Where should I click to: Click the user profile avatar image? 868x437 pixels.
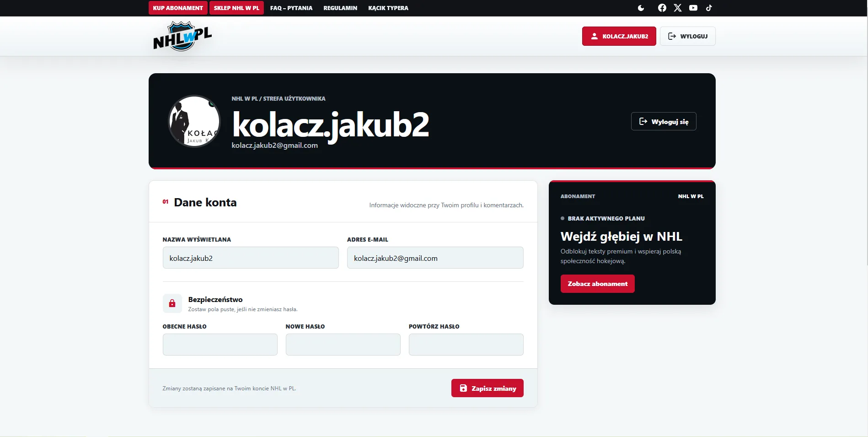coord(194,121)
